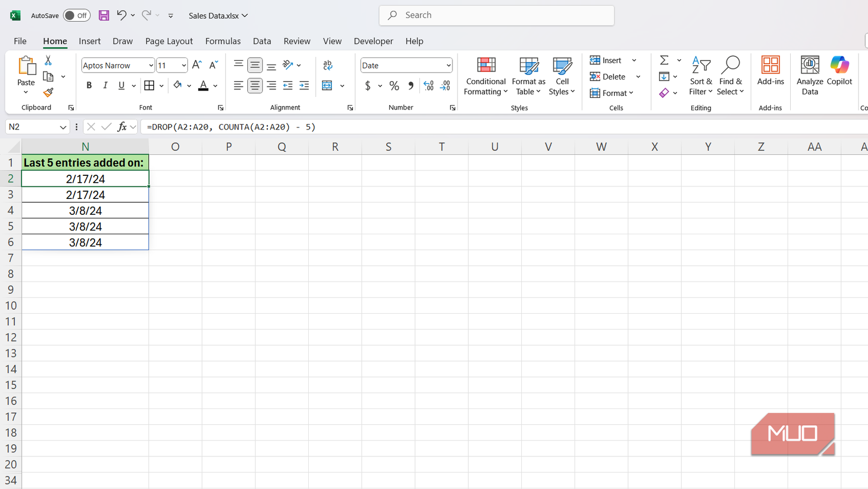
Task: Toggle Bold formatting
Action: point(89,85)
